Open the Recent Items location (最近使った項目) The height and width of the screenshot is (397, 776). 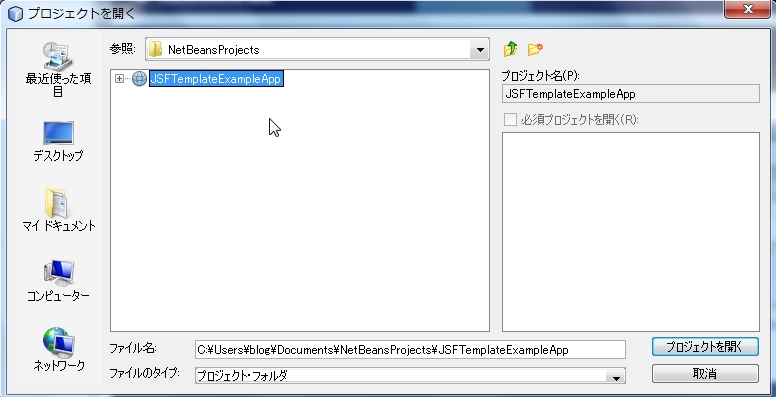(x=58, y=69)
